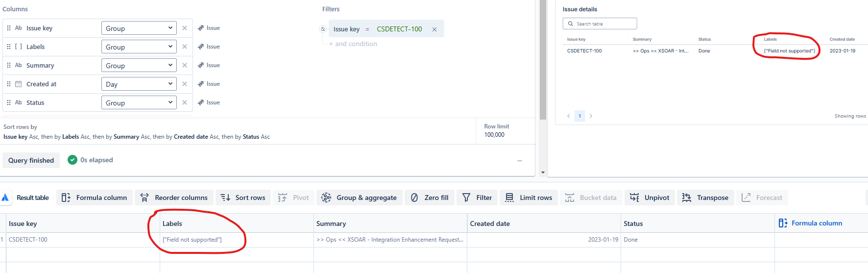This screenshot has width=868, height=273.
Task: Open aggregation dropdown for Issue key
Action: [x=139, y=28]
